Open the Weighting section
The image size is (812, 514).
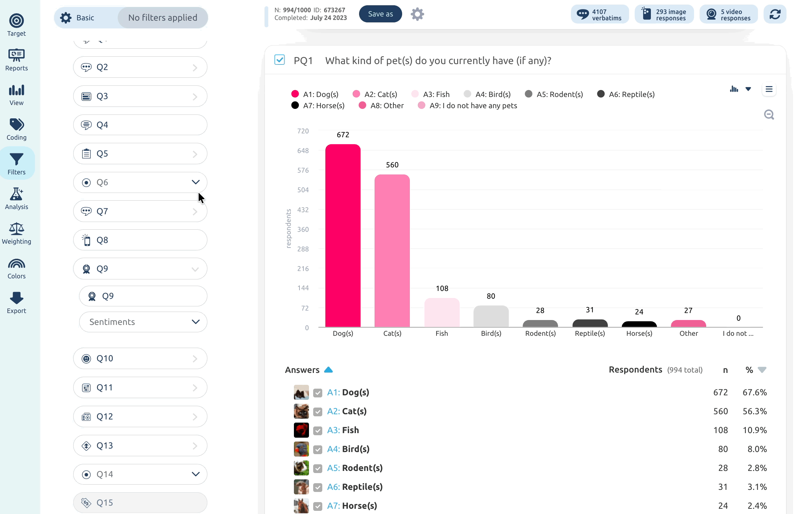[x=16, y=233]
